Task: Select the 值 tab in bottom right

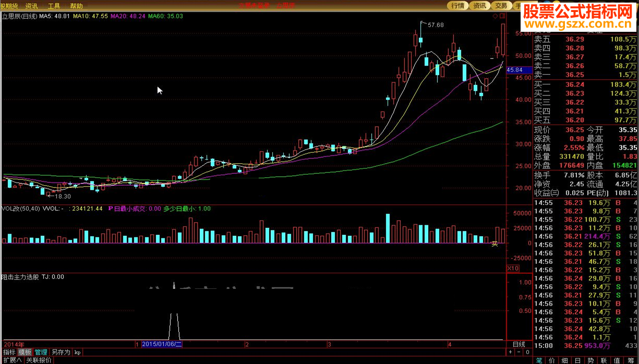Action: pyautogui.click(x=617, y=360)
